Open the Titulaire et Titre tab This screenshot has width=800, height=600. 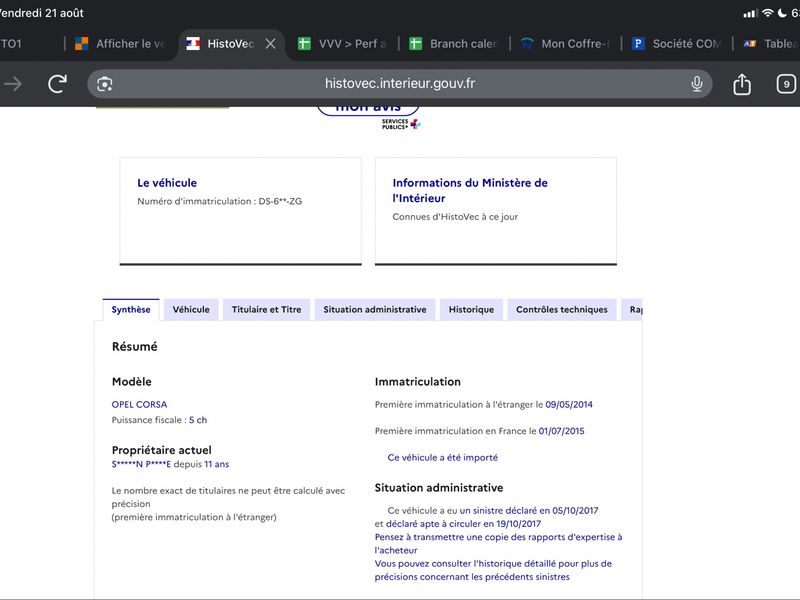(266, 310)
